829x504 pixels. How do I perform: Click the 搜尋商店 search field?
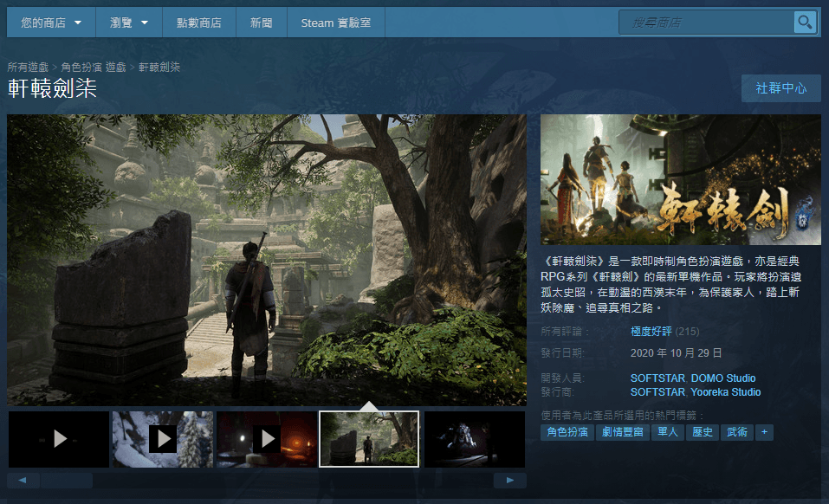coord(706,23)
